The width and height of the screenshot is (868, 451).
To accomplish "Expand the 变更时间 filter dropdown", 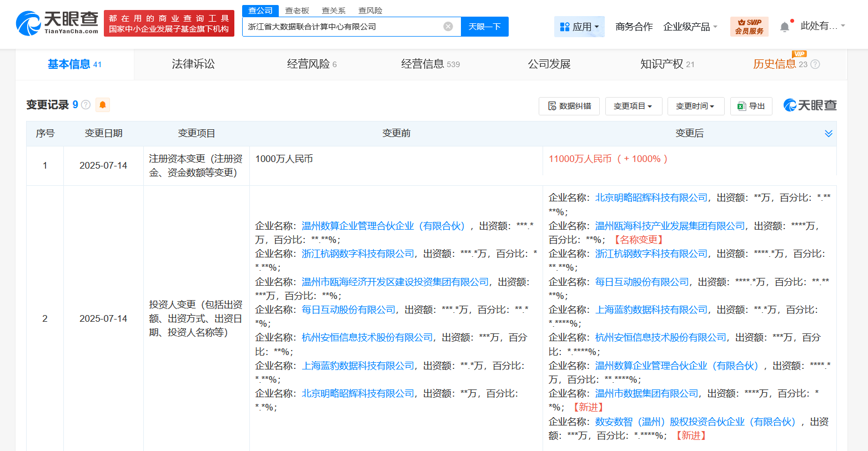I will coord(695,106).
